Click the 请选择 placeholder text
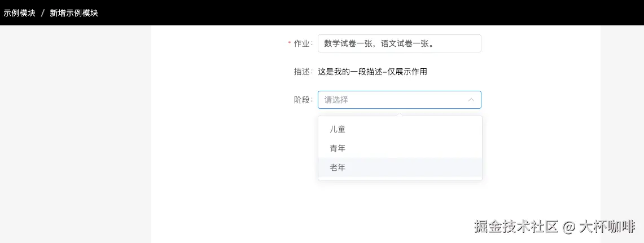 (x=336, y=100)
